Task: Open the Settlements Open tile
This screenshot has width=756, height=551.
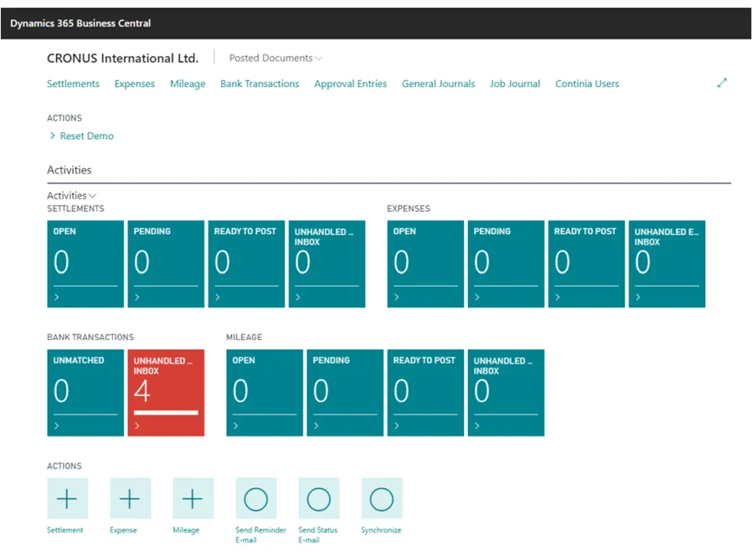Action: [x=85, y=264]
